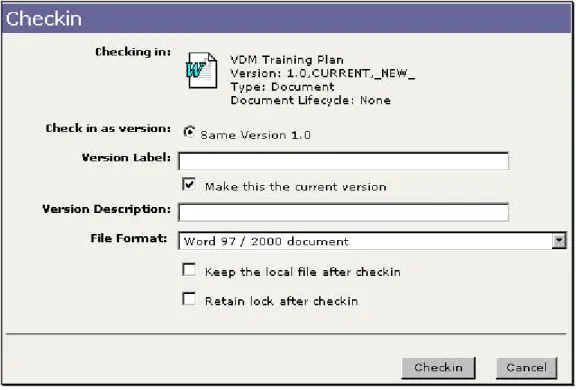576x390 pixels.
Task: Select Same Version 1.0 radio button
Action: pyautogui.click(x=189, y=132)
